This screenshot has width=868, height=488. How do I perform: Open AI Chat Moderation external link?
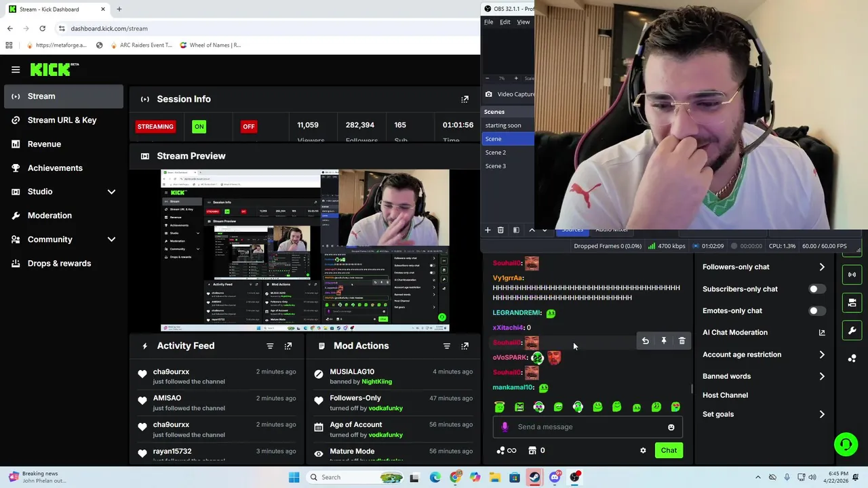822,333
